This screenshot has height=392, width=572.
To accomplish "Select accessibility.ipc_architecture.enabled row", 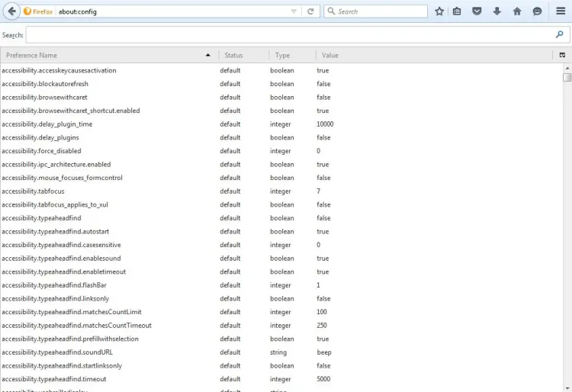I will point(281,165).
